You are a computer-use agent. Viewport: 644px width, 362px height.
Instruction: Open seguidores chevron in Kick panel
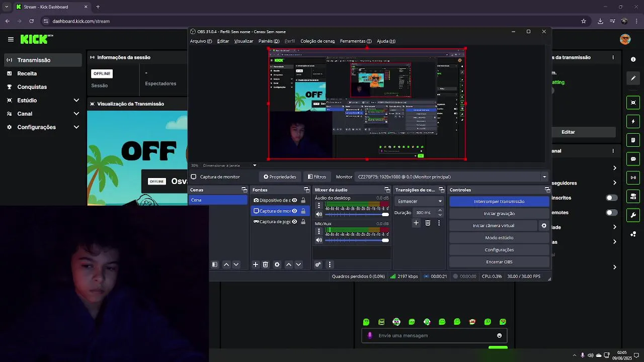tap(614, 183)
